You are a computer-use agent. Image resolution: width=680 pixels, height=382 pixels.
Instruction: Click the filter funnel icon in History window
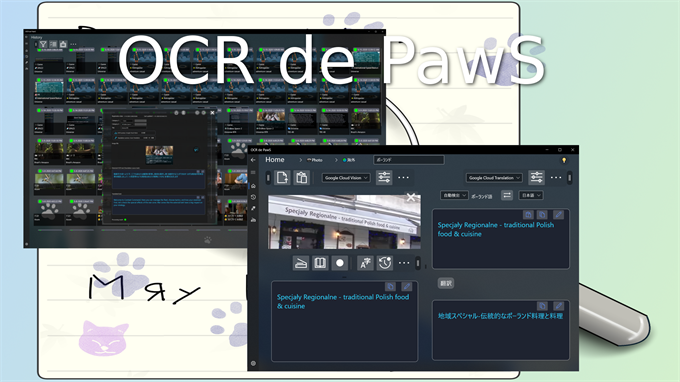click(x=43, y=44)
